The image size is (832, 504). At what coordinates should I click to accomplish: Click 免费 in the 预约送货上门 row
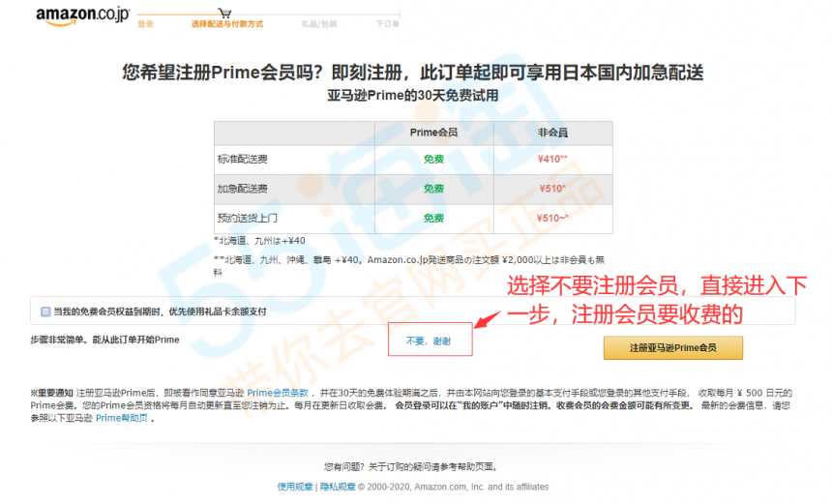[x=433, y=218]
